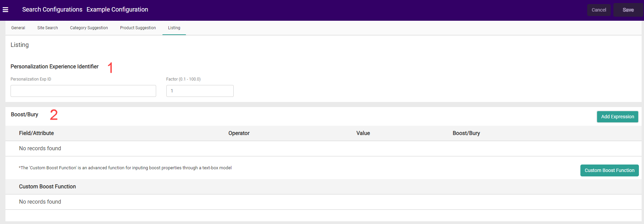Screen dimensions: 644x224
Task: Add a new Boost/Bury expression
Action: point(617,117)
